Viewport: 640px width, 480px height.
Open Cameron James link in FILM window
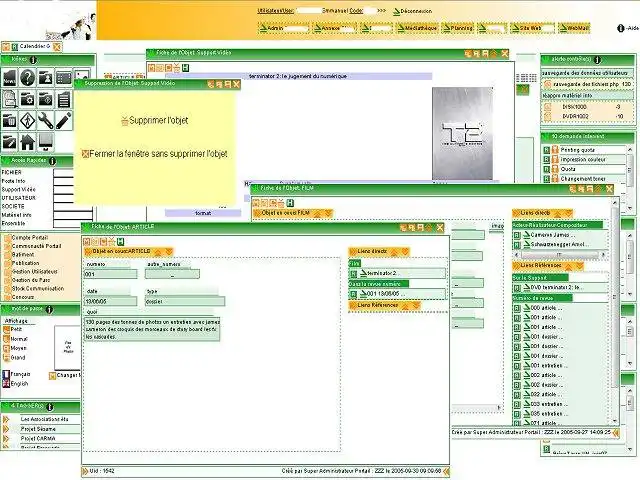pos(549,235)
